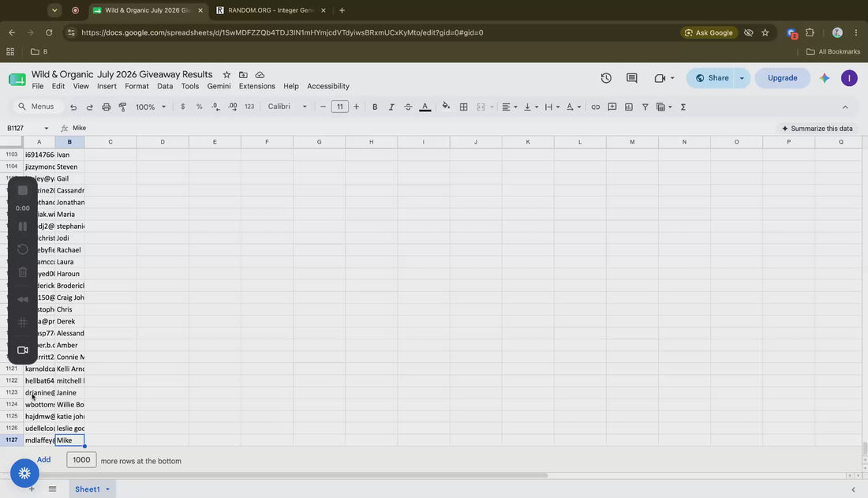Open the Sheet1 tab options arrow
Viewport: 868px width, 498px height.
[x=108, y=489]
